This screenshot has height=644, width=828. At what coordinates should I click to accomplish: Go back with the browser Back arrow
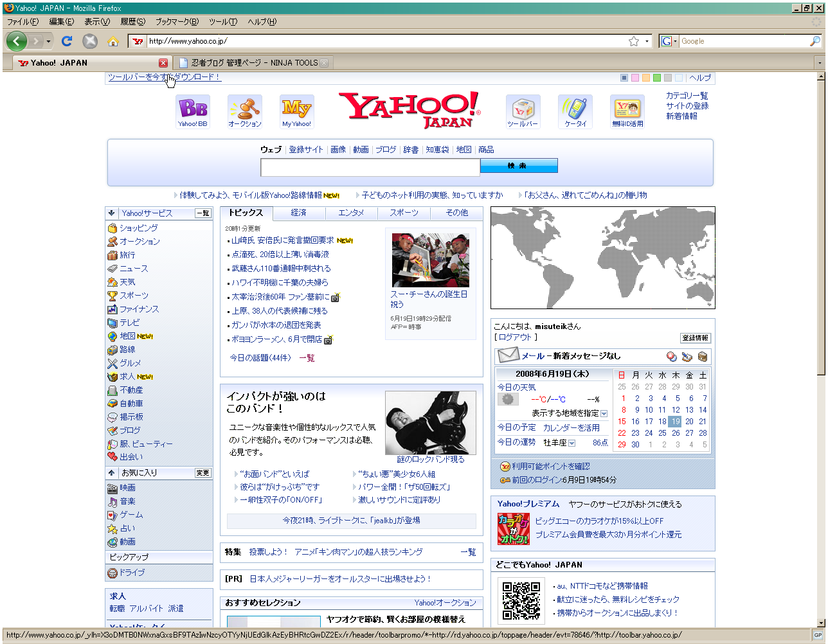[x=17, y=41]
